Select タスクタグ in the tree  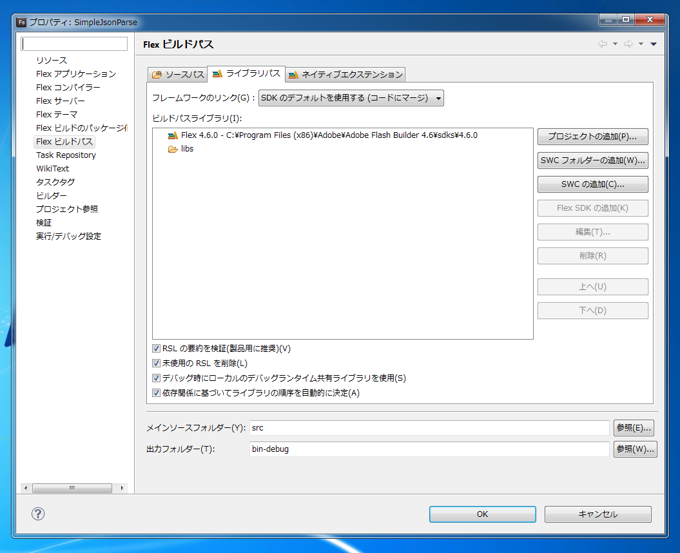pos(55,182)
